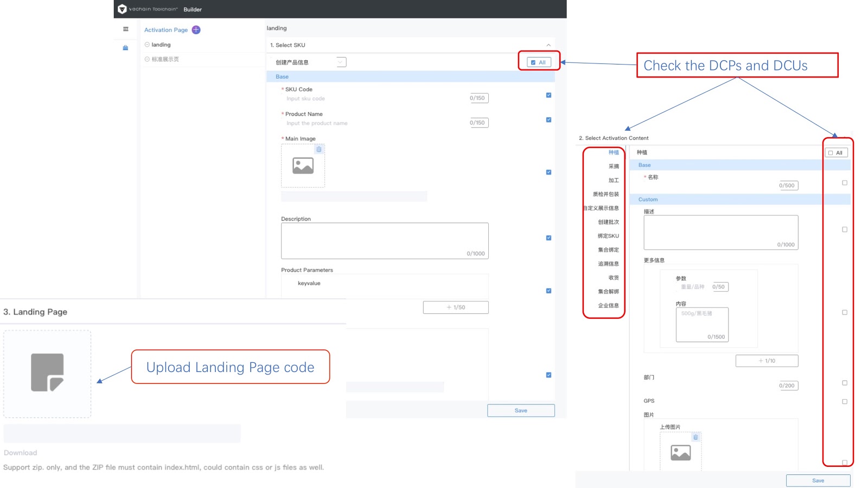868x488 pixels.
Task: Open the briefcase sidebar icon
Action: tap(125, 48)
